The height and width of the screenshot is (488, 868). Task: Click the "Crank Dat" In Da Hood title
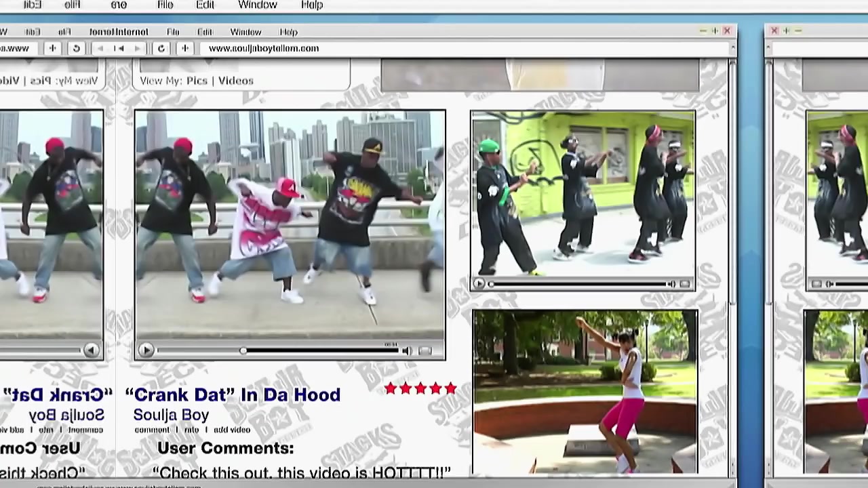point(233,394)
